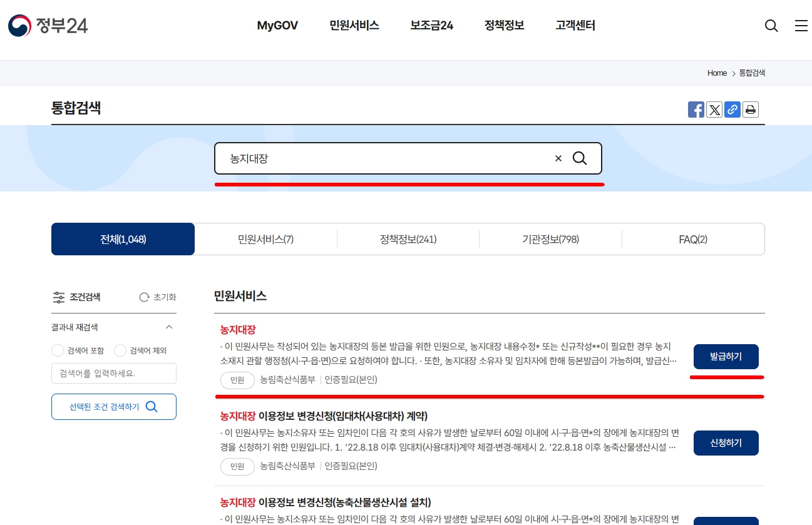
Task: Click the 민원 tag under 농지대장 result
Action: [237, 380]
